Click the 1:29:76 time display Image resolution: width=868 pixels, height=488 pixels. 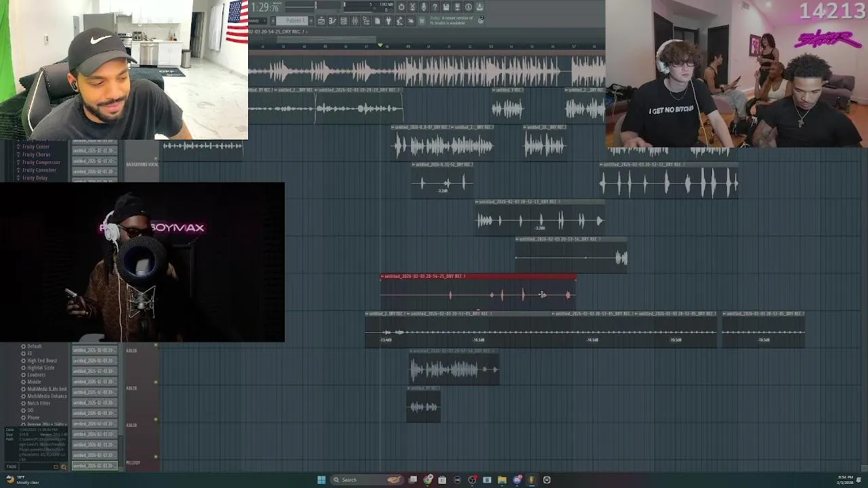[x=264, y=7]
